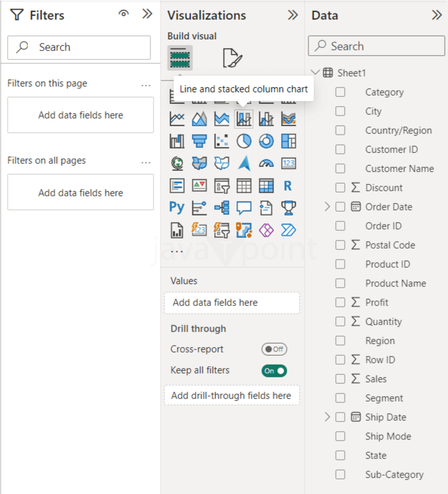Collapse the Data pane
The image size is (448, 494).
point(437,15)
